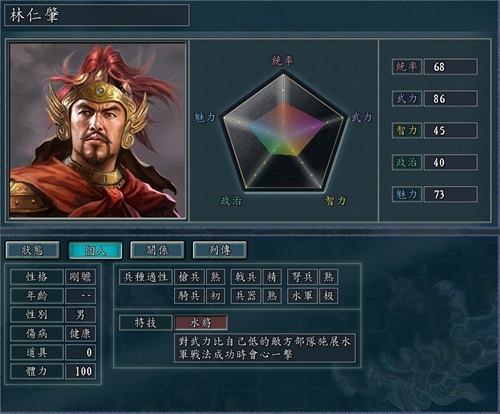Click the 智力 stat label
This screenshot has width=500, height=414.
407,130
